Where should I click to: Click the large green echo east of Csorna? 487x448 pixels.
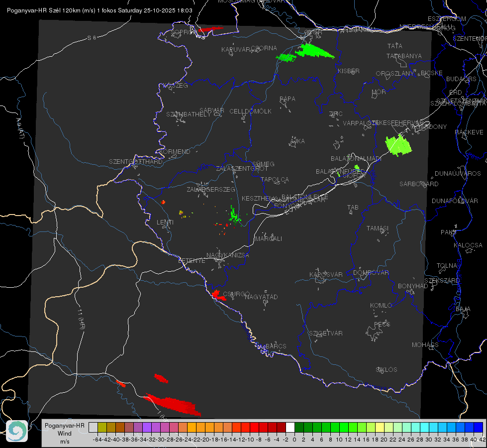pyautogui.click(x=314, y=51)
